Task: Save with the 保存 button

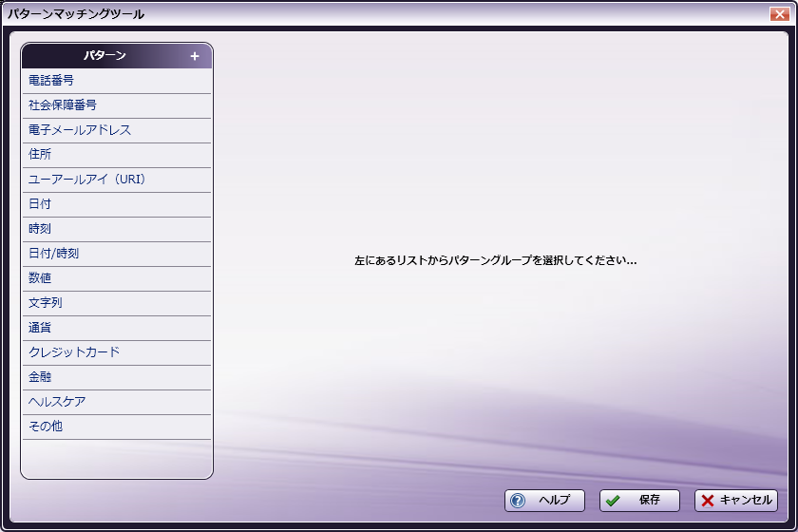Action: pos(639,501)
